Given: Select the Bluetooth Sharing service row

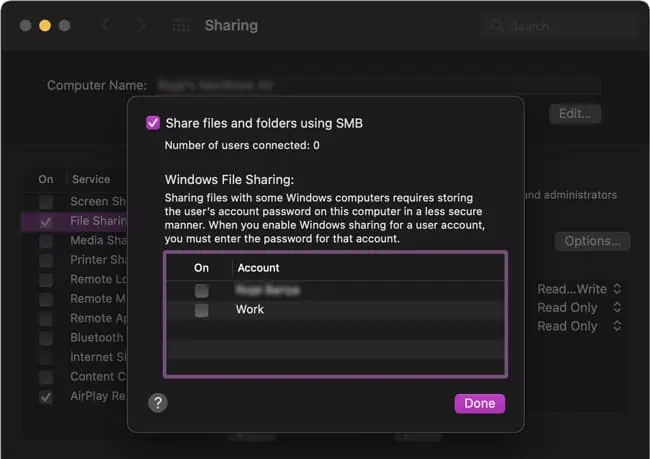Looking at the screenshot, I should click(x=75, y=338).
